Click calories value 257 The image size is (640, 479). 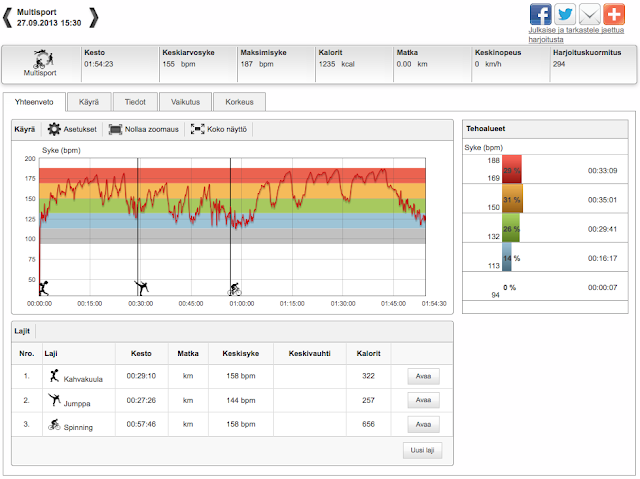click(368, 400)
